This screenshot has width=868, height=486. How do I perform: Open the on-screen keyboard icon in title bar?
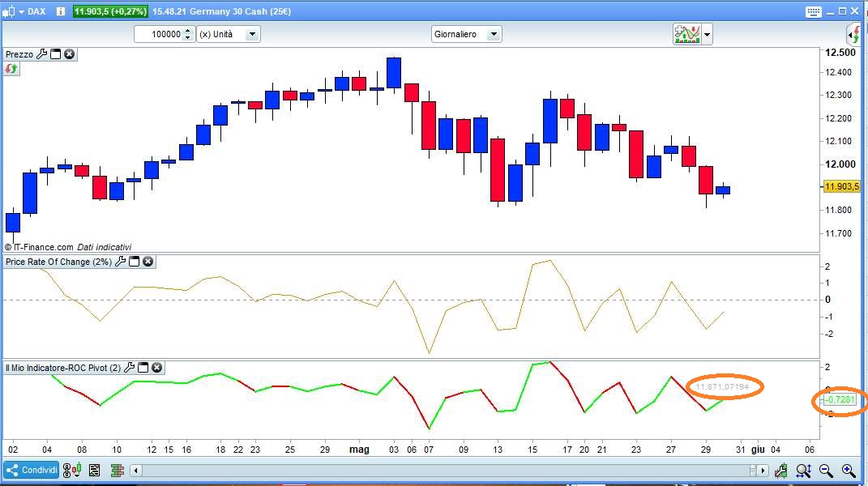point(813,11)
